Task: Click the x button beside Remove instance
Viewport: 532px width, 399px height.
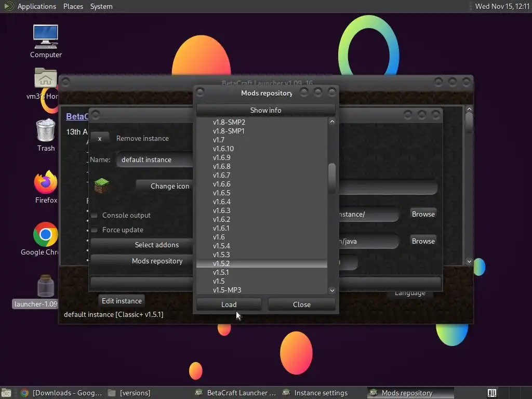Action: pos(100,138)
